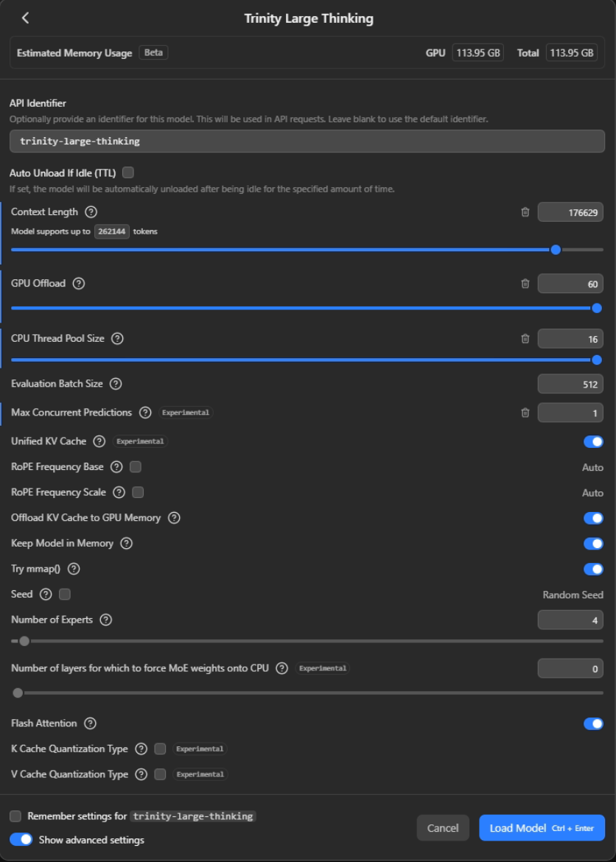This screenshot has width=616, height=862.
Task: Open the CPU Thread Pool Size help icon
Action: pos(117,339)
